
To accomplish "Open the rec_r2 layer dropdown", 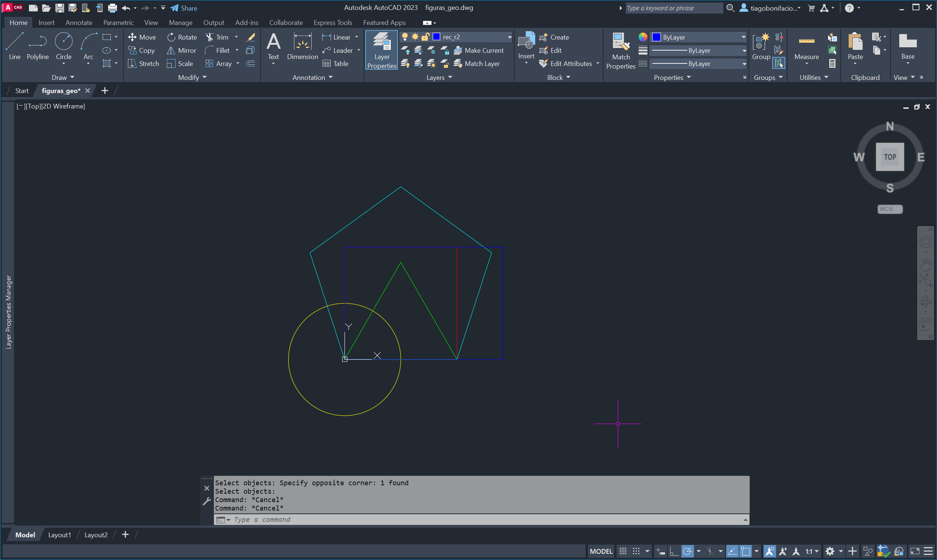I will [x=509, y=37].
